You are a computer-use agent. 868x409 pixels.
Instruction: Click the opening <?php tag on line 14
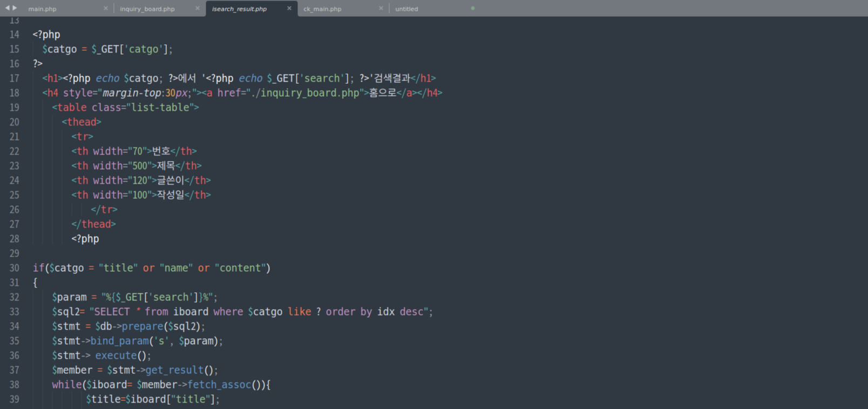(x=46, y=35)
